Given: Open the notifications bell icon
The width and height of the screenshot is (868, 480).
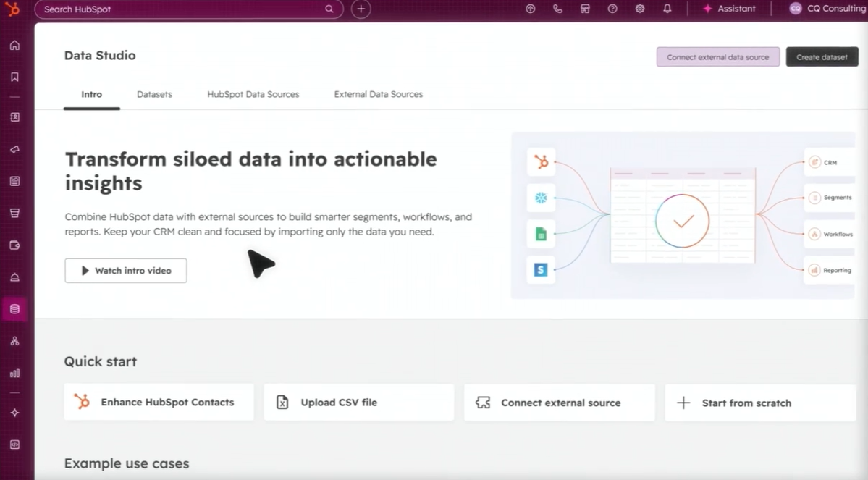Looking at the screenshot, I should (667, 9).
